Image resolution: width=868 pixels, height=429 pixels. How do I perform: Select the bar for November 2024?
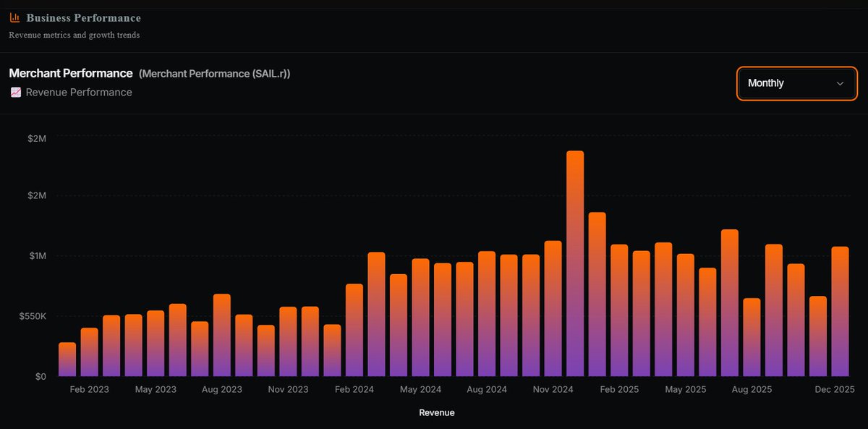(x=553, y=309)
